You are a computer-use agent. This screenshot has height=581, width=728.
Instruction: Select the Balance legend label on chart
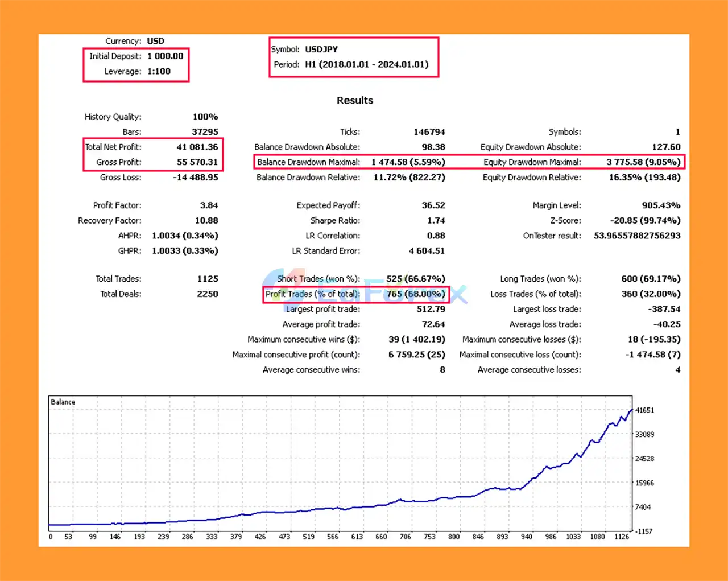[63, 402]
